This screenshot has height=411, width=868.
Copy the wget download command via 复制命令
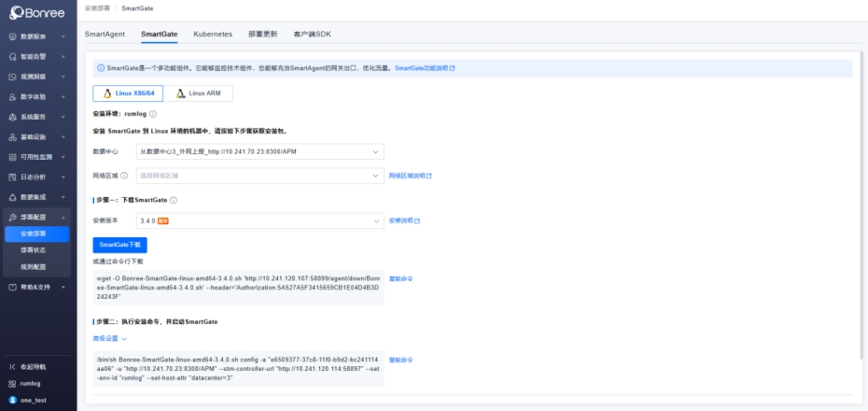point(400,278)
